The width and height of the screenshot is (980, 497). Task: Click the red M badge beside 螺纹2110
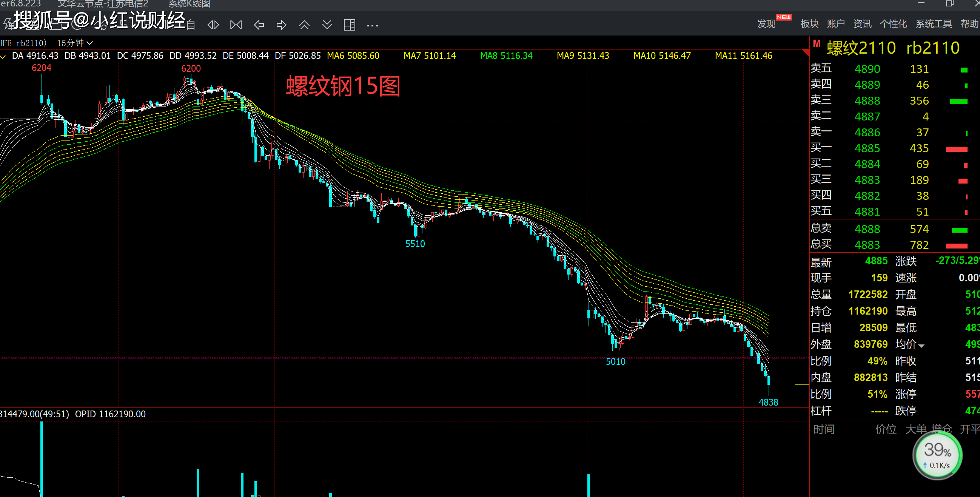(817, 44)
